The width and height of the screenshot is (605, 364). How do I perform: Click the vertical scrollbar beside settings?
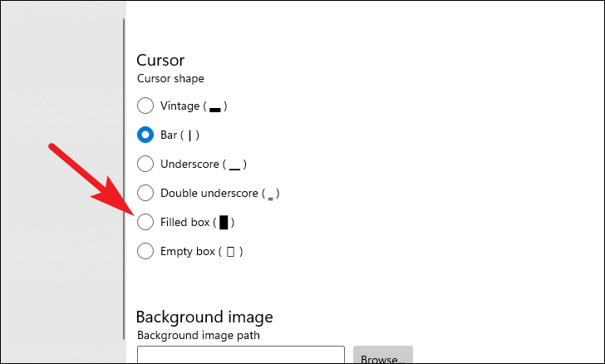point(125,166)
